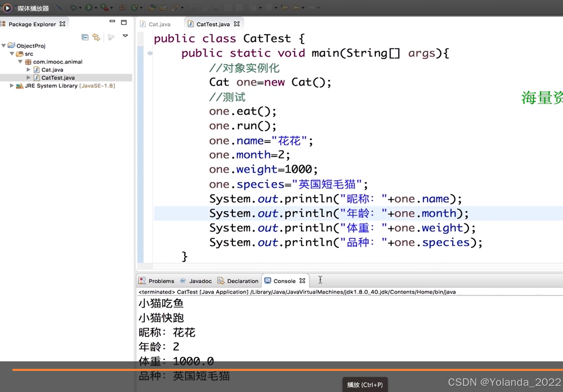Click the "Cat one=new Cat();" line
Screen dimensions: 563x392
[270, 82]
